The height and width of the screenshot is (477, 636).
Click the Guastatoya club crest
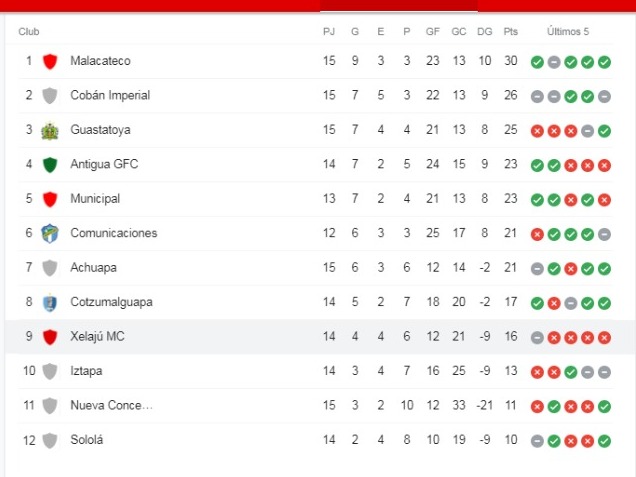point(50,131)
